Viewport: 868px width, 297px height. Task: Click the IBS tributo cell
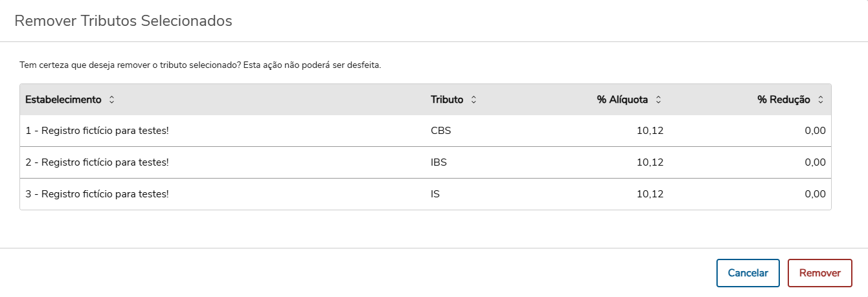(x=439, y=162)
